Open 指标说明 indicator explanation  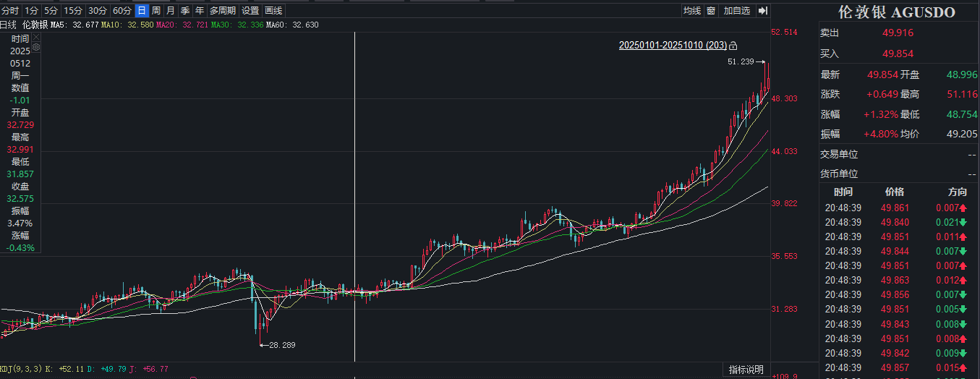tap(746, 370)
